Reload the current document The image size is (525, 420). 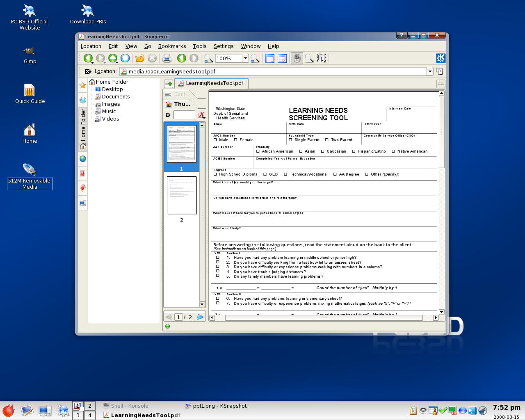click(x=140, y=58)
